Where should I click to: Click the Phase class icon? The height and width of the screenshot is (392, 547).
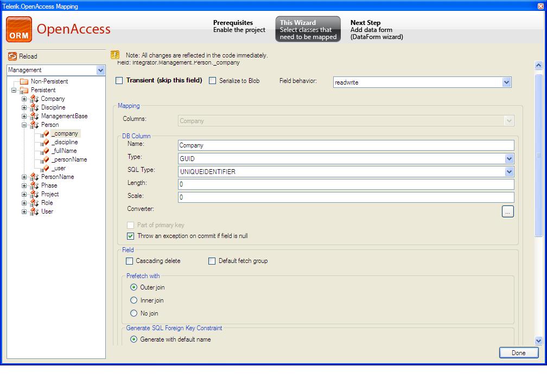click(34, 185)
